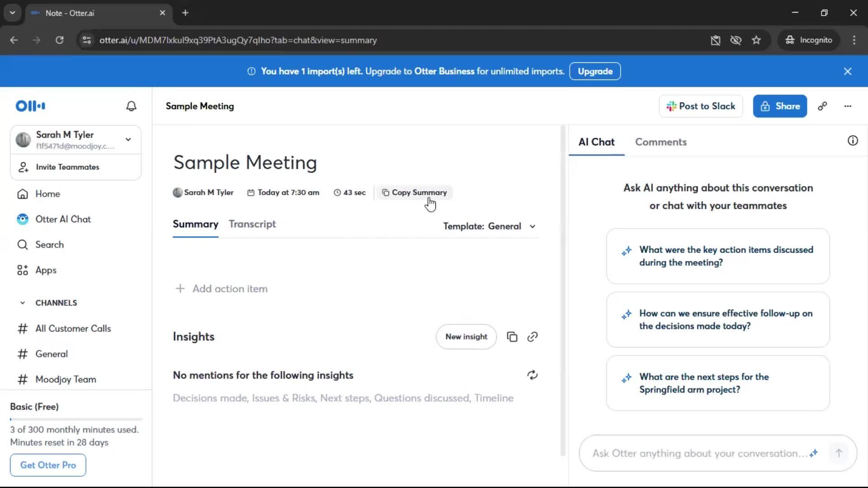868x488 pixels.
Task: Click the Invite Teammates icon
Action: click(23, 167)
